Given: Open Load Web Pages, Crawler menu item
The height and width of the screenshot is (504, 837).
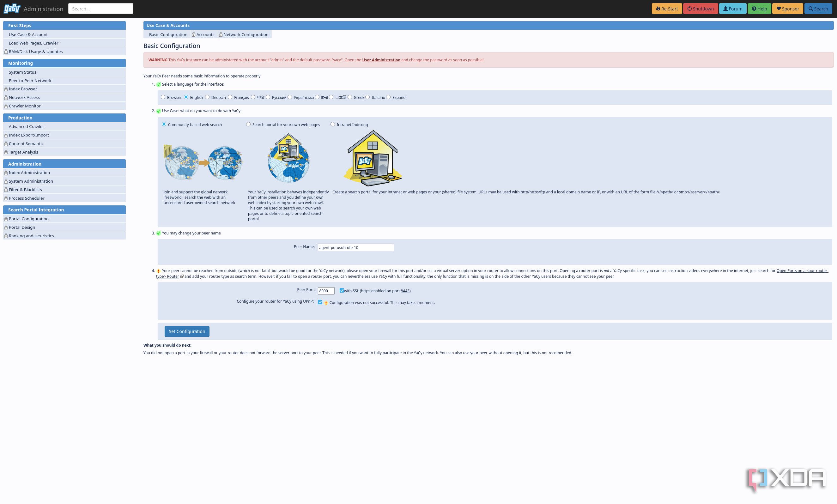Looking at the screenshot, I should pos(64,43).
